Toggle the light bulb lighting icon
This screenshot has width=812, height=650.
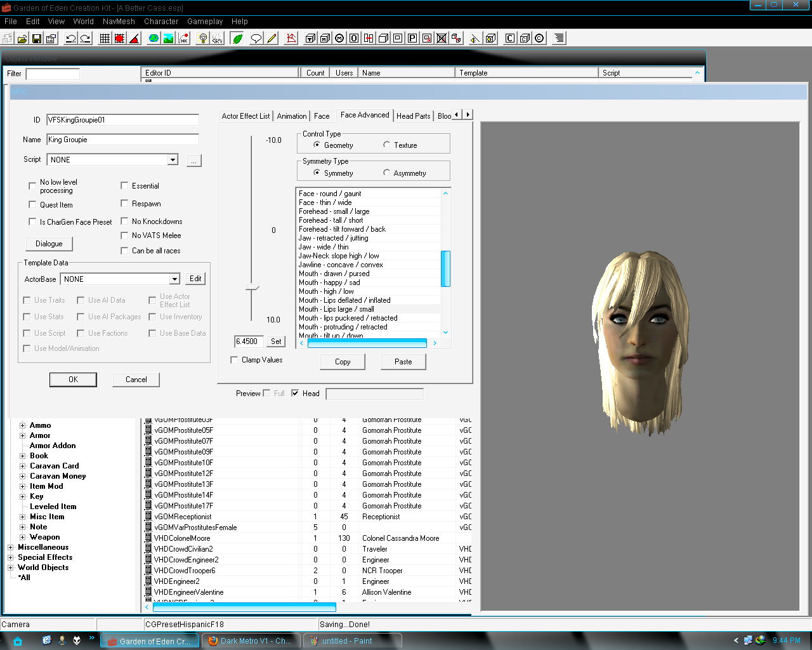(202, 38)
